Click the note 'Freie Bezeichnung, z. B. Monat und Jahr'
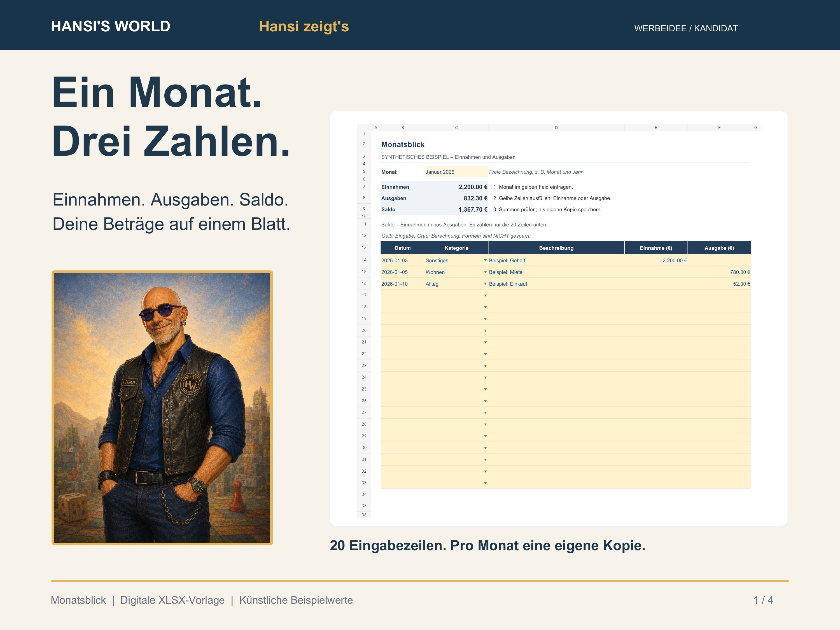Image resolution: width=840 pixels, height=630 pixels. coord(535,172)
